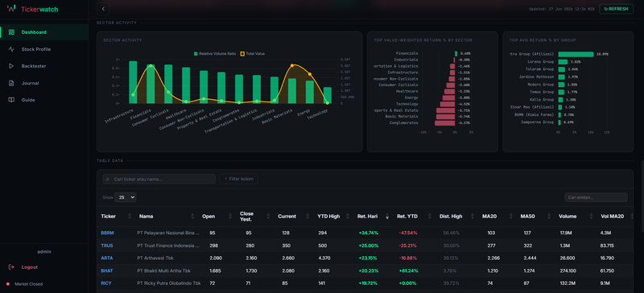Click the Stock Profile pulse icon
Image resolution: width=644 pixels, height=293 pixels.
pyautogui.click(x=11, y=49)
